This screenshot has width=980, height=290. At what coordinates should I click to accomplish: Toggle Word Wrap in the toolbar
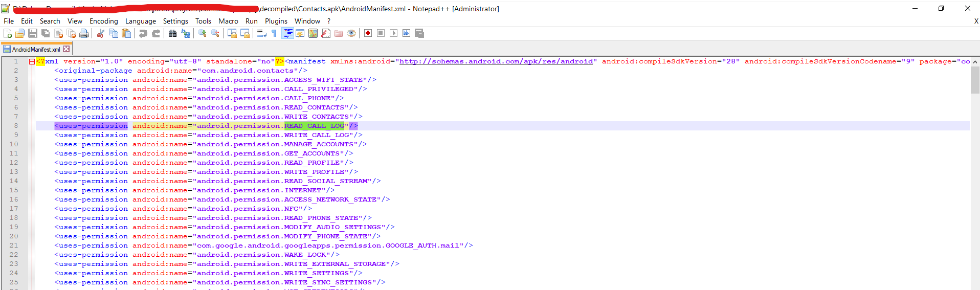(261, 34)
